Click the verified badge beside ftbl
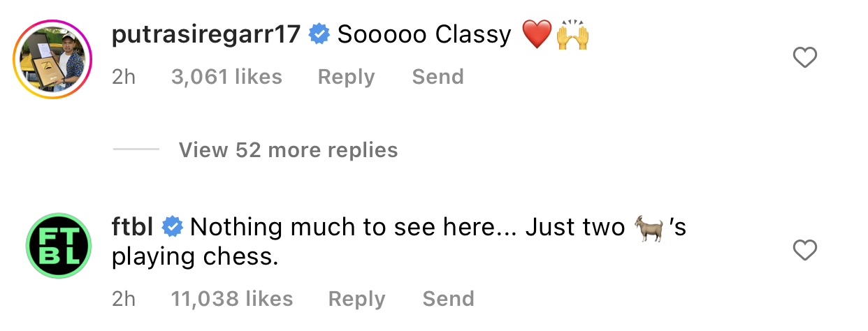Viewport: 868px width, 331px height. (x=172, y=226)
